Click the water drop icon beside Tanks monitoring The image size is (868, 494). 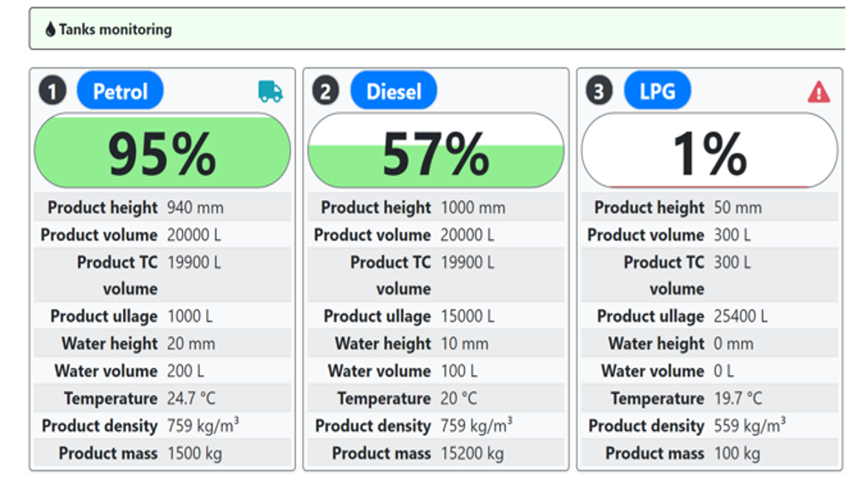tap(50, 29)
